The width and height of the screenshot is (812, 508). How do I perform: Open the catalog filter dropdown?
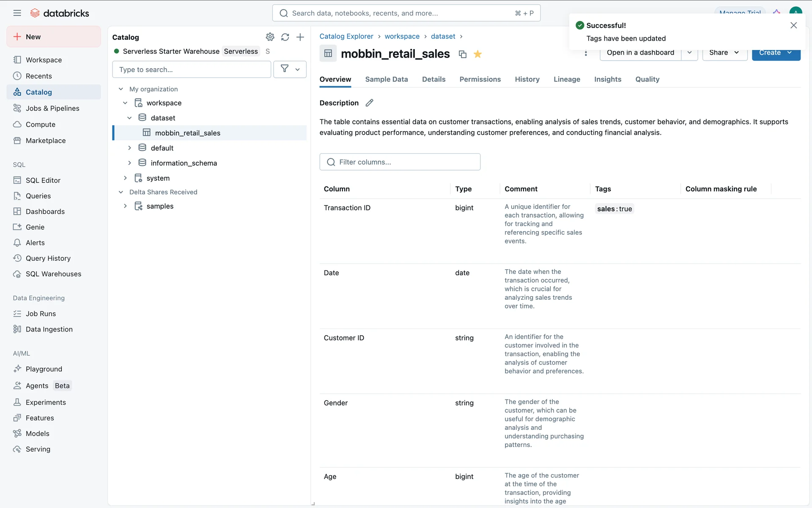coord(290,69)
